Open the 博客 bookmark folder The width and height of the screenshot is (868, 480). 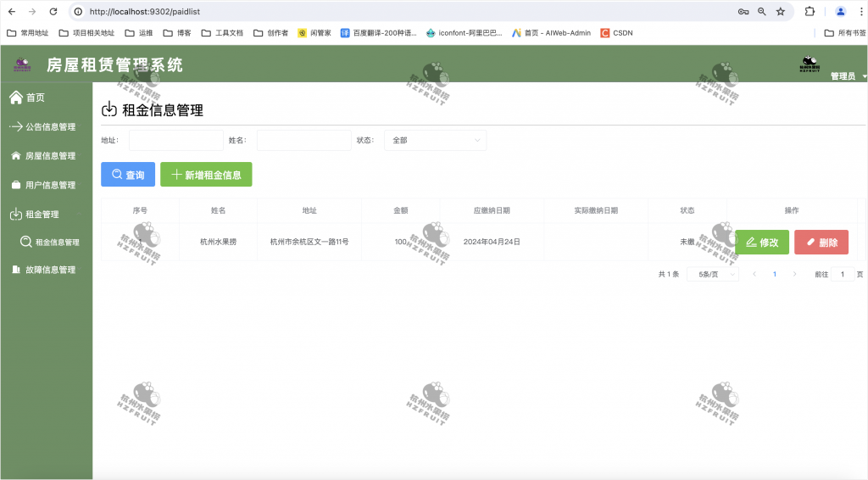[177, 33]
